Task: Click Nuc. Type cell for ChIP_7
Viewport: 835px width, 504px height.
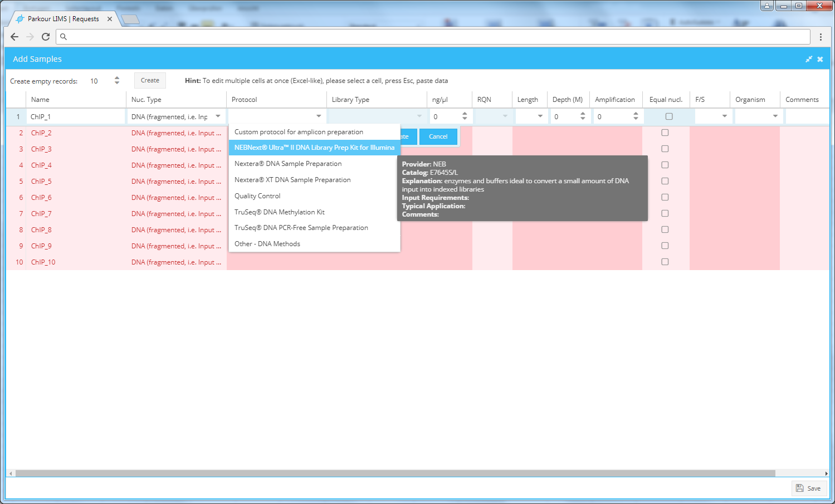Action: (177, 213)
